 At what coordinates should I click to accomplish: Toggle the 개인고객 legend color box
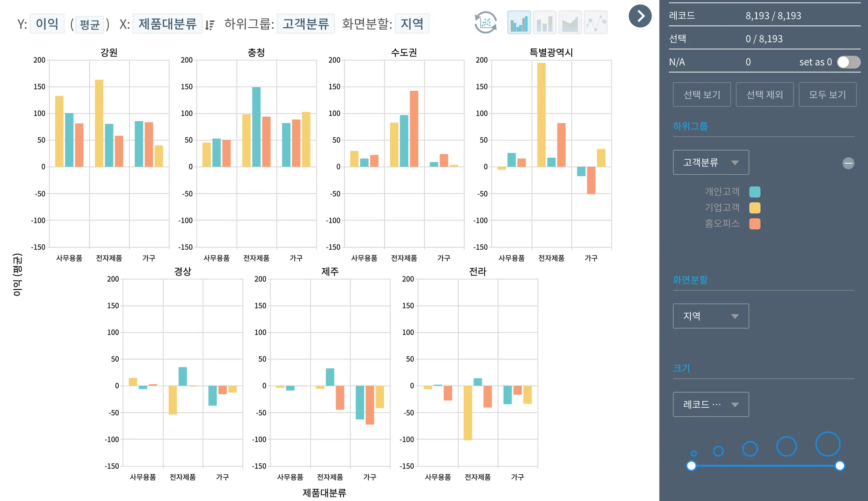click(754, 192)
